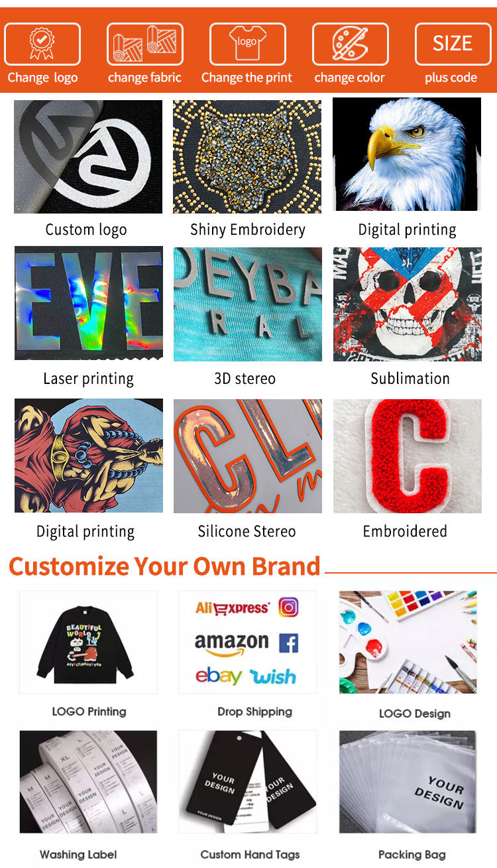This screenshot has height=868, width=497.
Task: Click the Change logo badge icon
Action: point(42,44)
